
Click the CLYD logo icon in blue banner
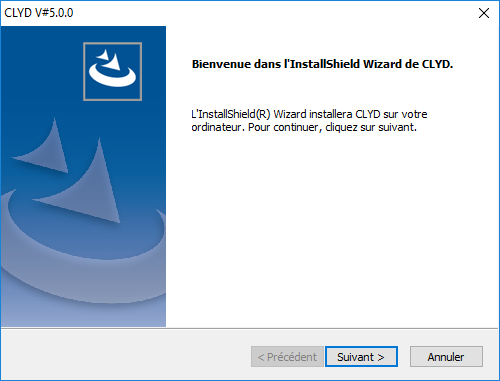click(112, 71)
